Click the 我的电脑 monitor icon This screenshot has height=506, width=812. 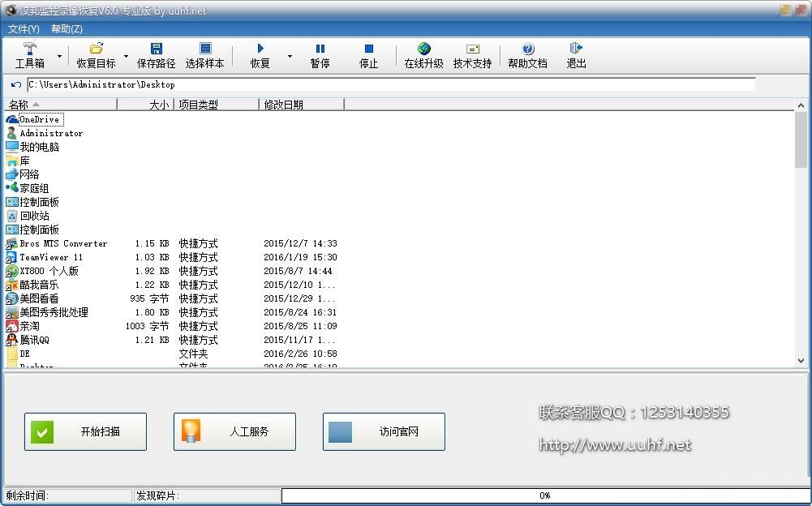pos(12,147)
